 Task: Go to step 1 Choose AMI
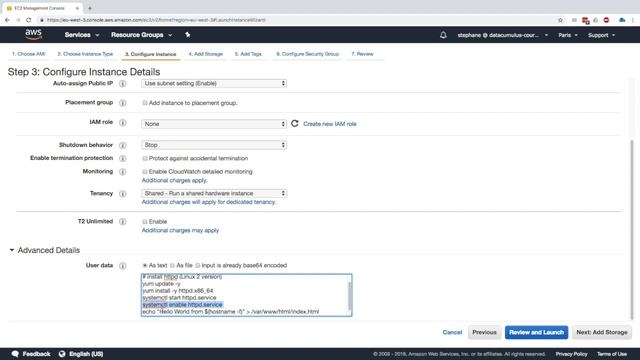coord(29,54)
